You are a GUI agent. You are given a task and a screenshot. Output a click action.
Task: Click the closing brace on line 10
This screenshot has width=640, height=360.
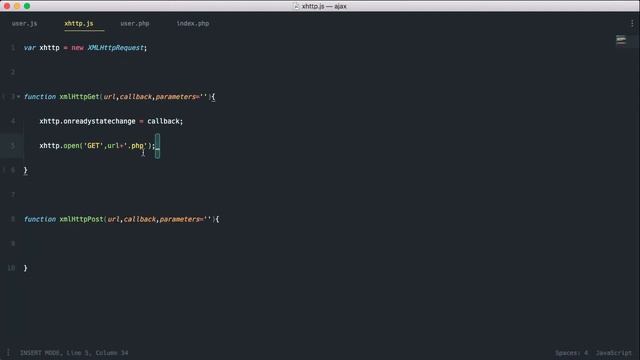[25, 268]
